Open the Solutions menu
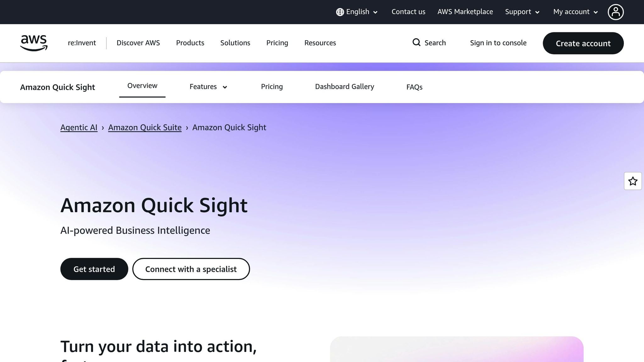644x362 pixels. [x=235, y=43]
